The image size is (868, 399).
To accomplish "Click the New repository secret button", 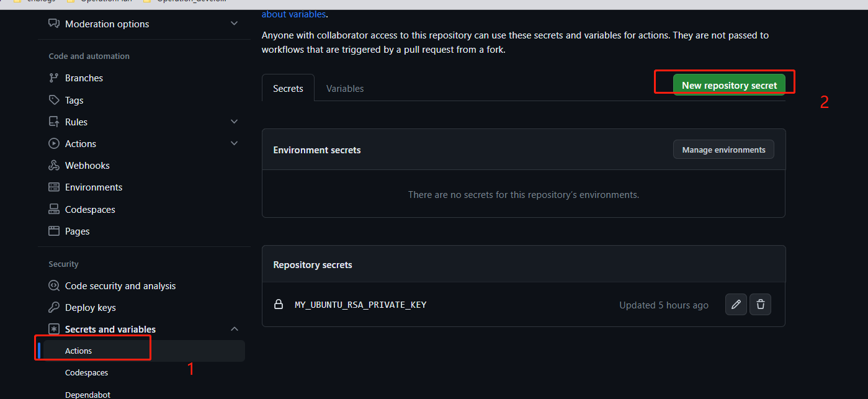I will coord(729,85).
